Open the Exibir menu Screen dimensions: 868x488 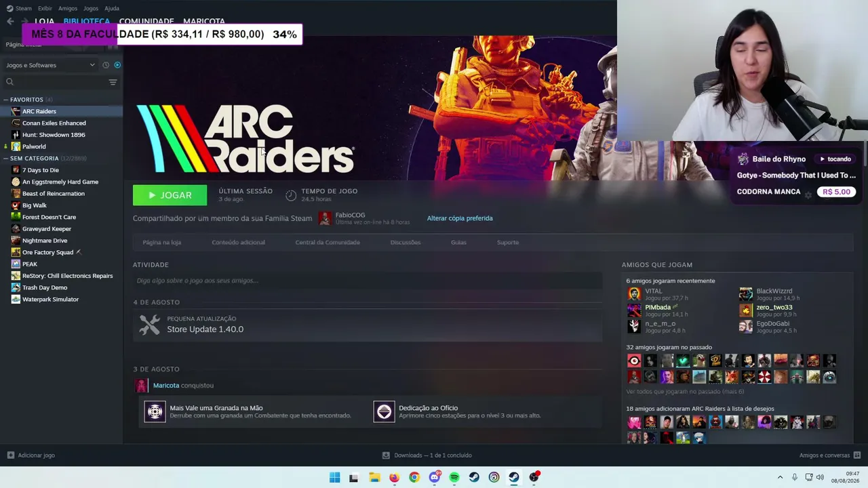tap(45, 8)
